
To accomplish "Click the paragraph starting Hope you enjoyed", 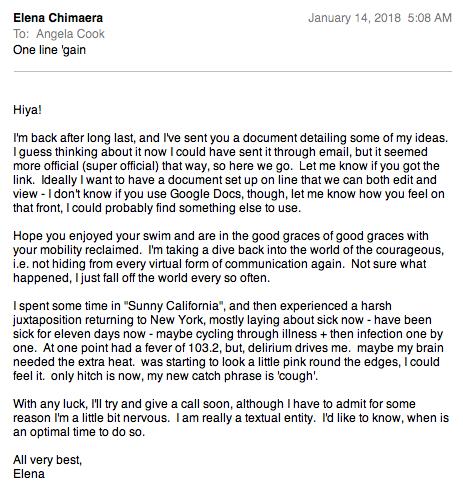I will (x=228, y=257).
